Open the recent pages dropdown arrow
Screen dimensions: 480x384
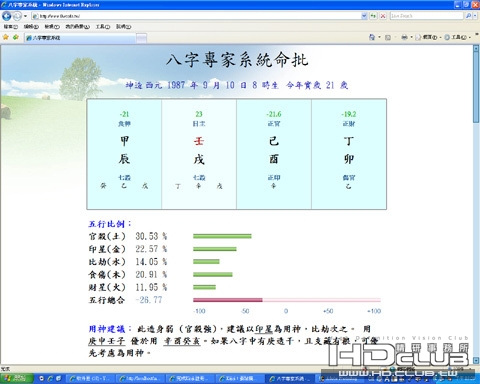coord(25,16)
